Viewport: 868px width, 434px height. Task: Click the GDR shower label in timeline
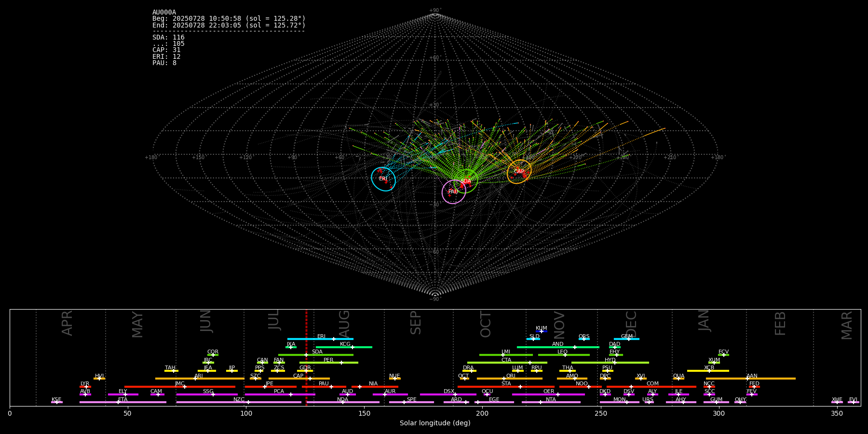(x=305, y=368)
